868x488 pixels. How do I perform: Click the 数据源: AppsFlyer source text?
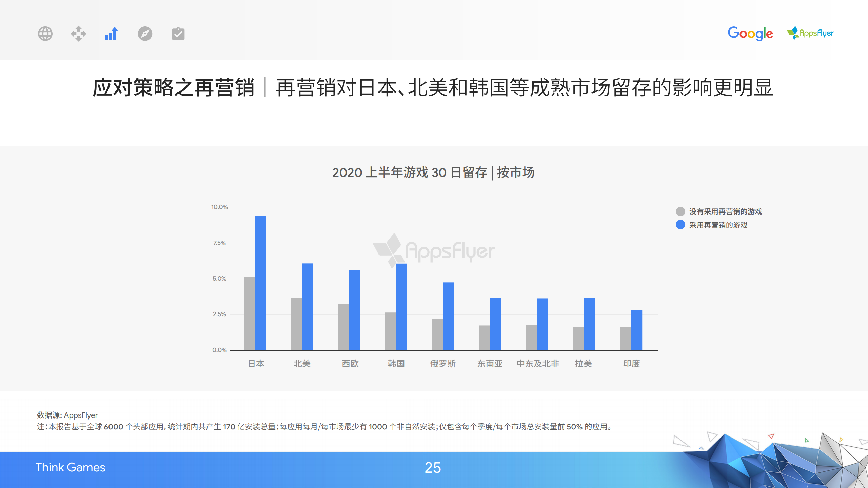click(67, 415)
